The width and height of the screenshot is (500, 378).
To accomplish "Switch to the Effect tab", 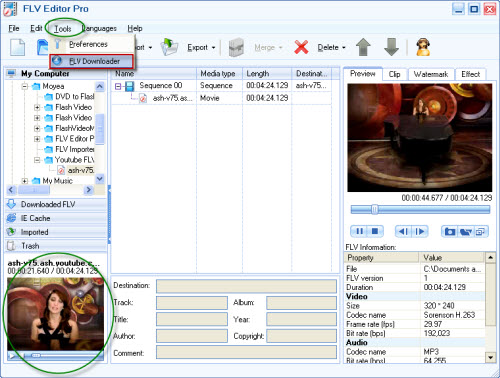I will click(x=470, y=74).
